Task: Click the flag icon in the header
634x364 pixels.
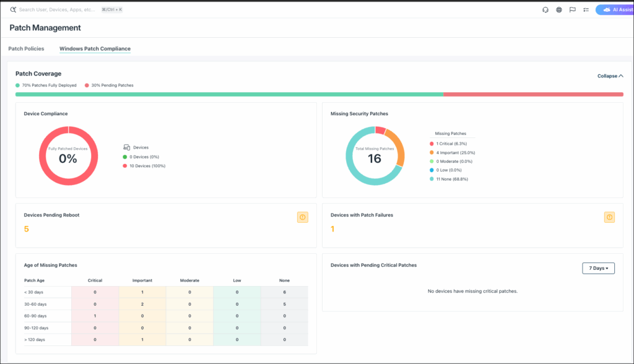Action: tap(573, 10)
